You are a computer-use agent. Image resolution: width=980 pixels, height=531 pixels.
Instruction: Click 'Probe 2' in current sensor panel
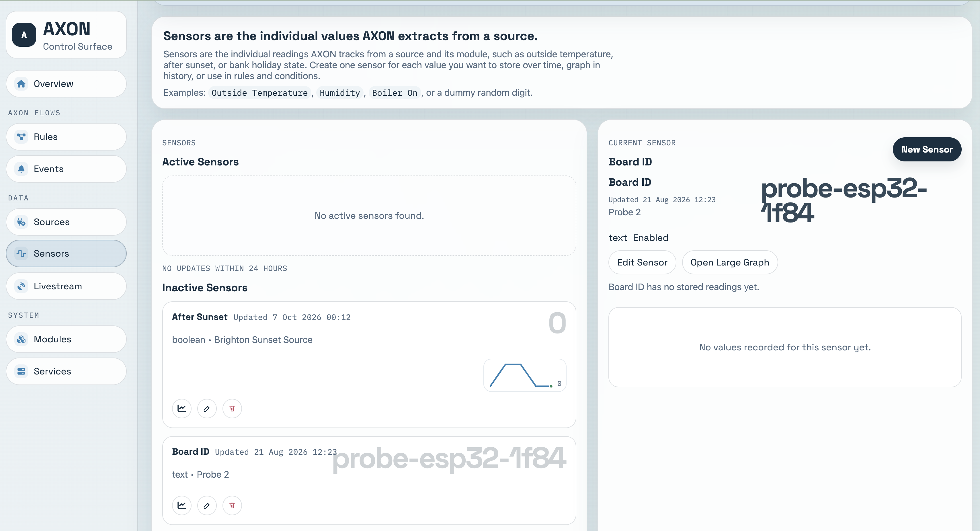pos(624,212)
